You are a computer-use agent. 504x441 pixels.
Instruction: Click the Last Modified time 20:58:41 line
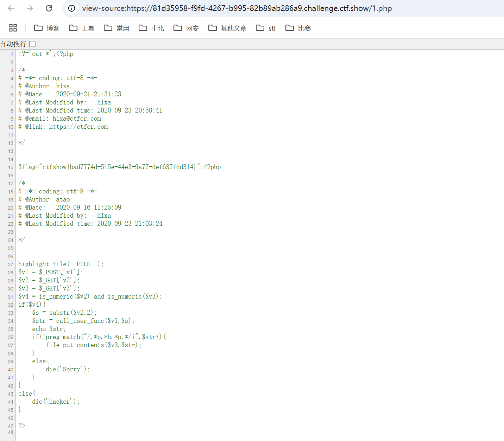(90, 110)
